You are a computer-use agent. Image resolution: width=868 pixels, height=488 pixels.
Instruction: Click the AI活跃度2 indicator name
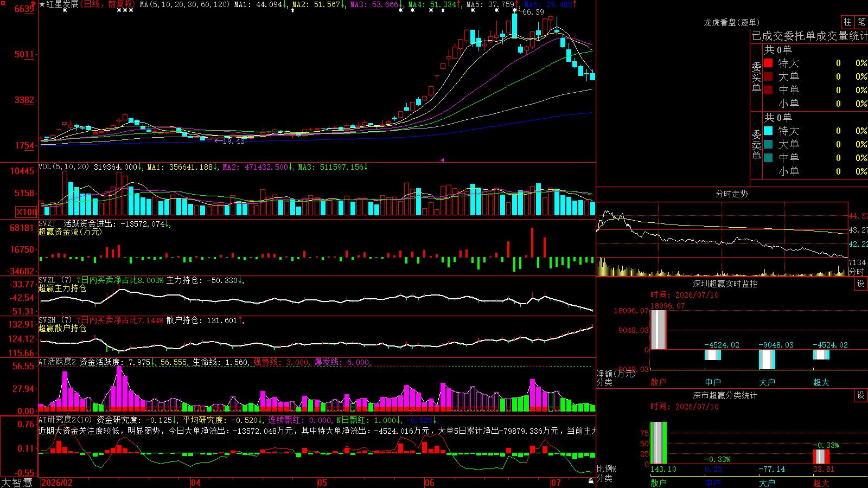pos(57,362)
